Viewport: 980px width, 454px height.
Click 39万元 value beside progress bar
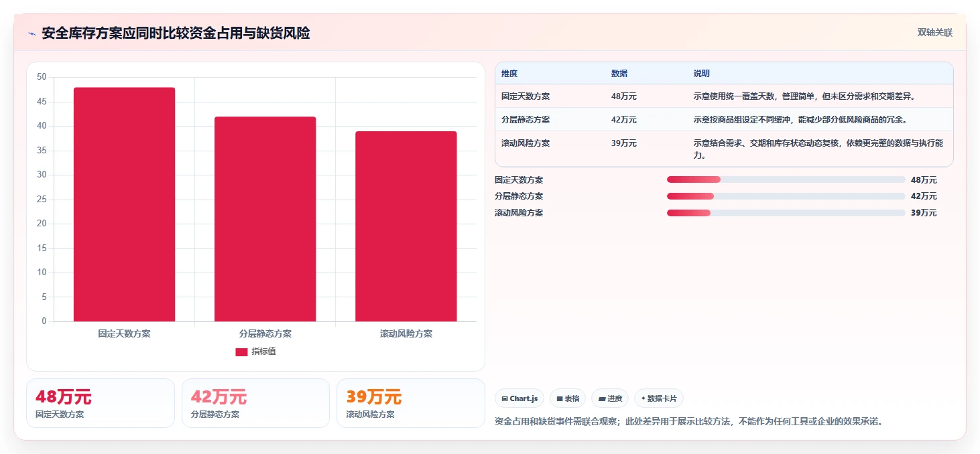(924, 213)
